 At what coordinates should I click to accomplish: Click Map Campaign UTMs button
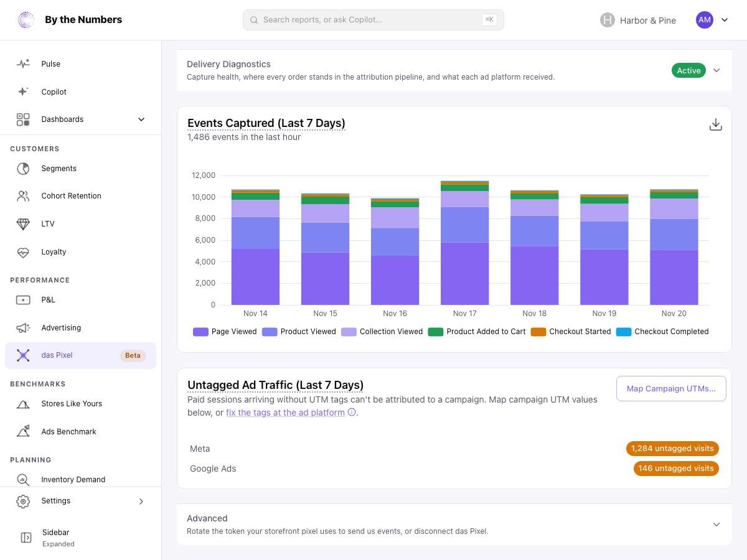[671, 388]
